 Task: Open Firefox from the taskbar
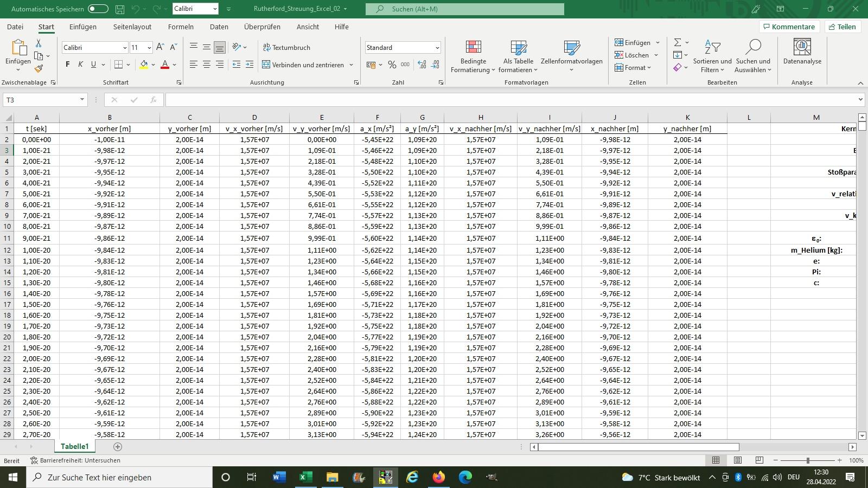pyautogui.click(x=438, y=477)
